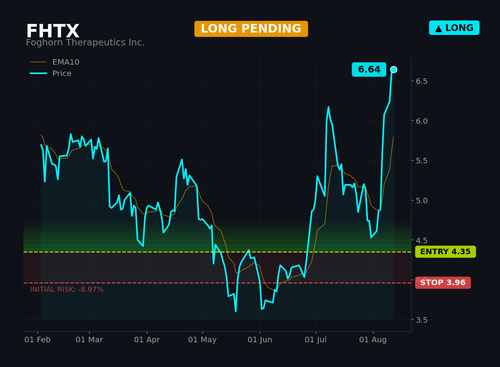The height and width of the screenshot is (367, 500).
Task: Click the FHTX ticker title
Action: click(x=53, y=31)
